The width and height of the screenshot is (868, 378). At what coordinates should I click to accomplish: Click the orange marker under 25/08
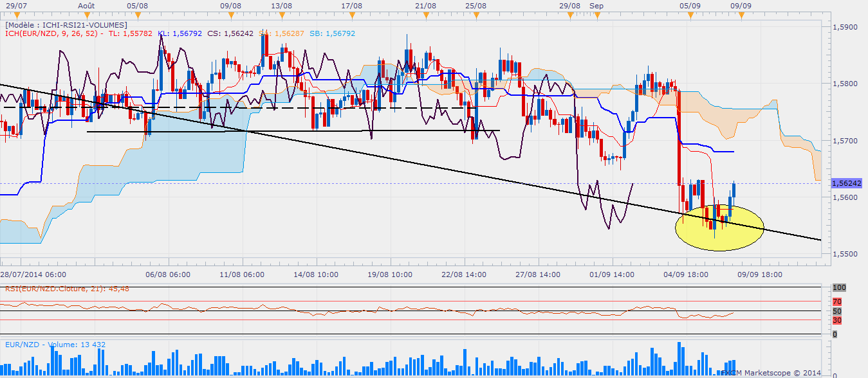tap(476, 15)
